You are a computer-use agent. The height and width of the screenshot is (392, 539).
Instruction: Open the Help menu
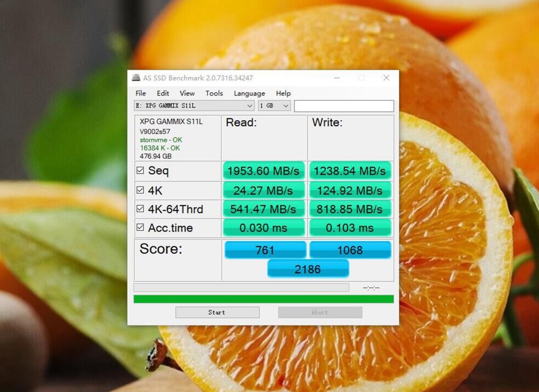pyautogui.click(x=283, y=93)
